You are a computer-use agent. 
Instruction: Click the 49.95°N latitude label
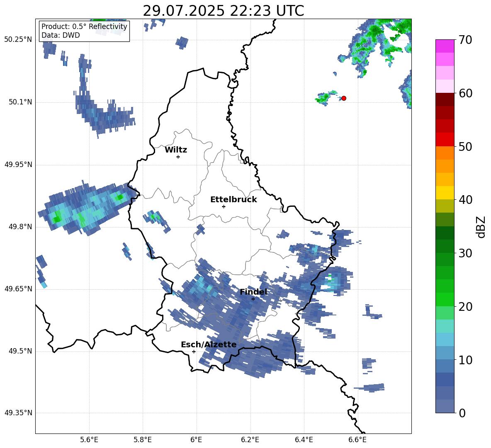[18, 164]
